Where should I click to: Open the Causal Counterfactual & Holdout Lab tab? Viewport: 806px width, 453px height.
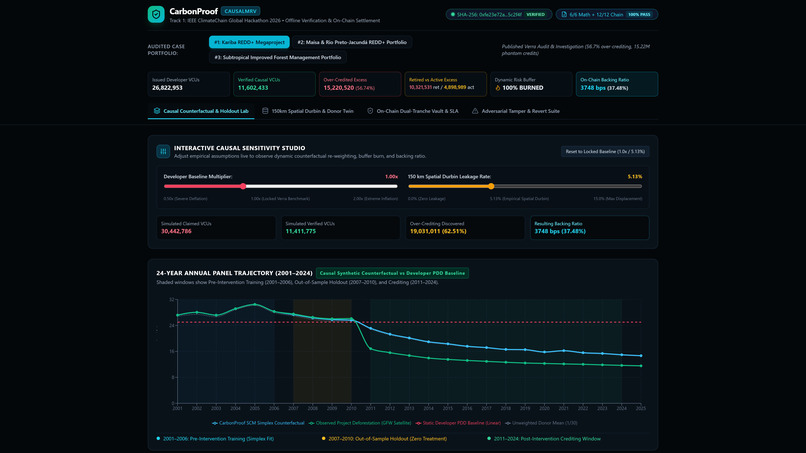click(x=201, y=111)
